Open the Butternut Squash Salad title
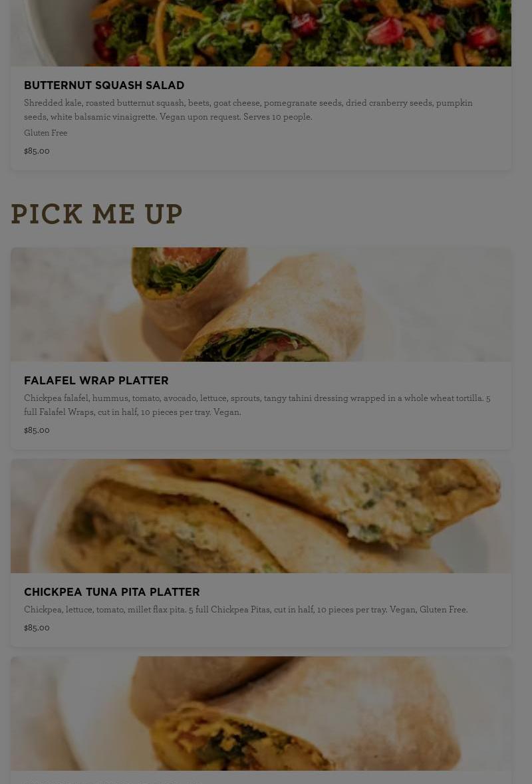The height and width of the screenshot is (784, 532). [104, 86]
